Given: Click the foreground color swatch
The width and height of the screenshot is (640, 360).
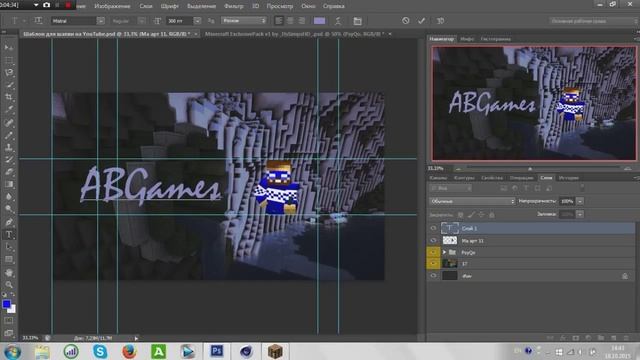Looking at the screenshot, I should [x=6, y=304].
